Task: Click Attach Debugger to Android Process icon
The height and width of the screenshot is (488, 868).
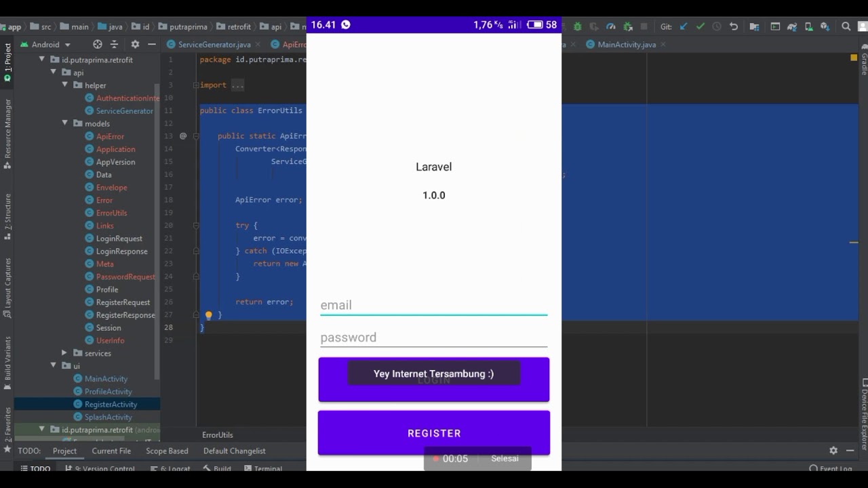Action: pos(627,26)
